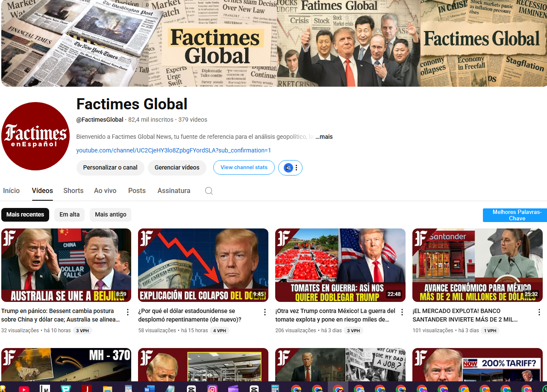The image size is (547, 392).
Task: Open the youtube.com/channel subscription link
Action: coord(174,150)
